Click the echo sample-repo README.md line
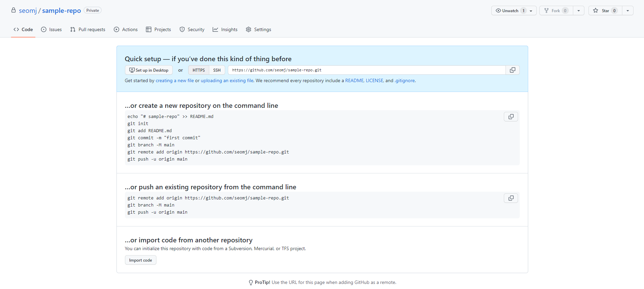Viewport: 644px width, 289px height. click(170, 117)
